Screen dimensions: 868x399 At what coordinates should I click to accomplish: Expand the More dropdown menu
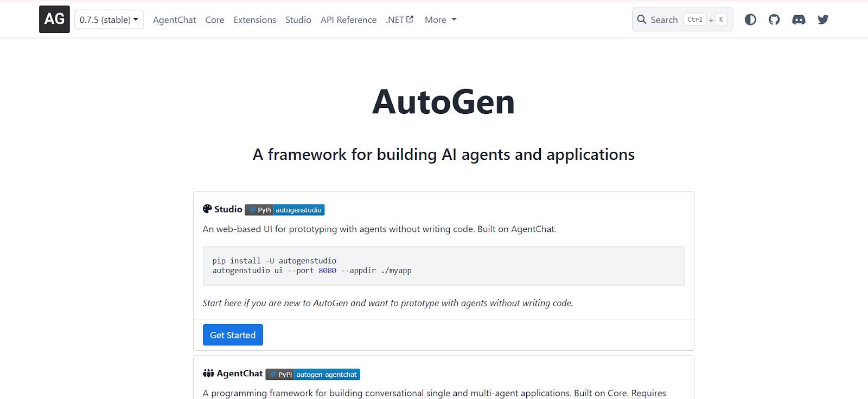tap(441, 20)
